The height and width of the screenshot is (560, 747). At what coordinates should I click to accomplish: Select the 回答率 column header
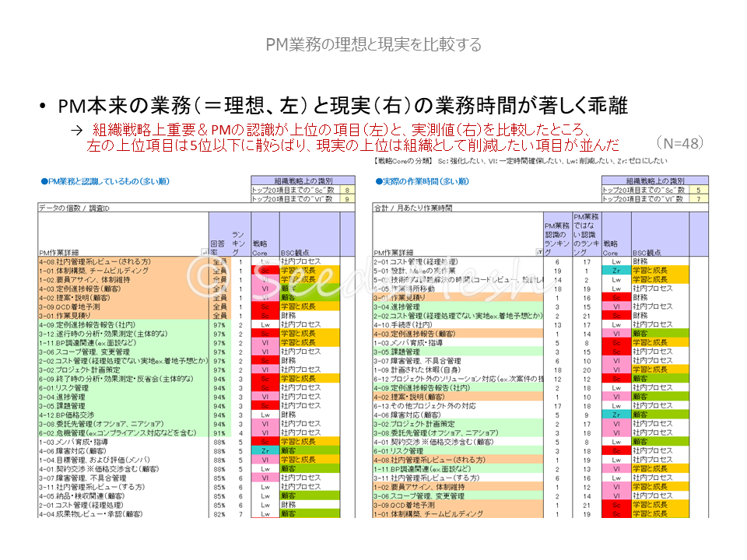pyautogui.click(x=218, y=243)
